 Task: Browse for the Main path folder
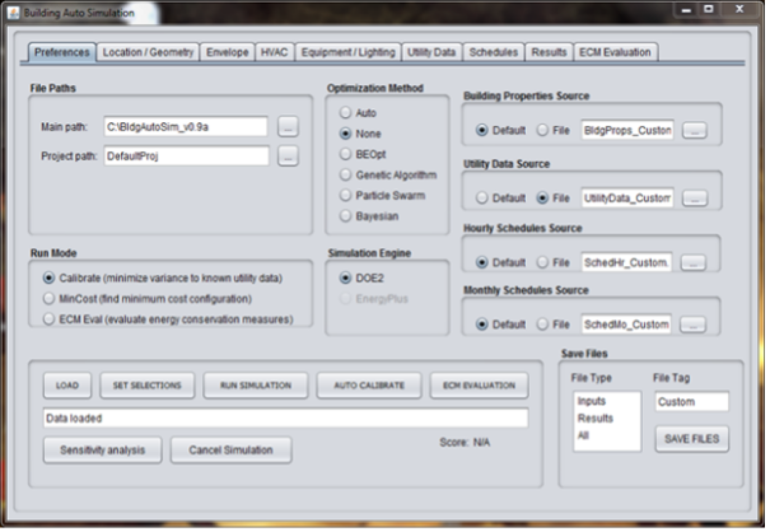point(288,127)
